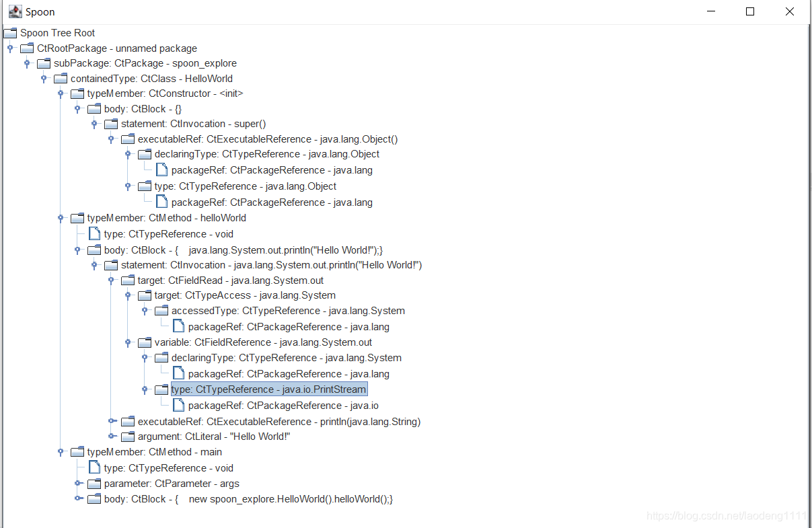Viewport: 812px width, 528px height.
Task: Click folder icon of statement super()
Action: tap(111, 124)
